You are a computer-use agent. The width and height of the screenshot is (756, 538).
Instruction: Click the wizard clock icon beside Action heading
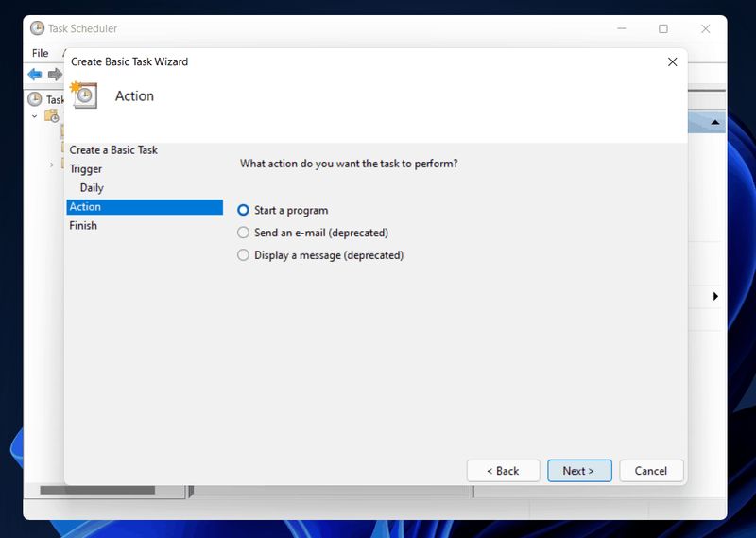tap(84, 95)
